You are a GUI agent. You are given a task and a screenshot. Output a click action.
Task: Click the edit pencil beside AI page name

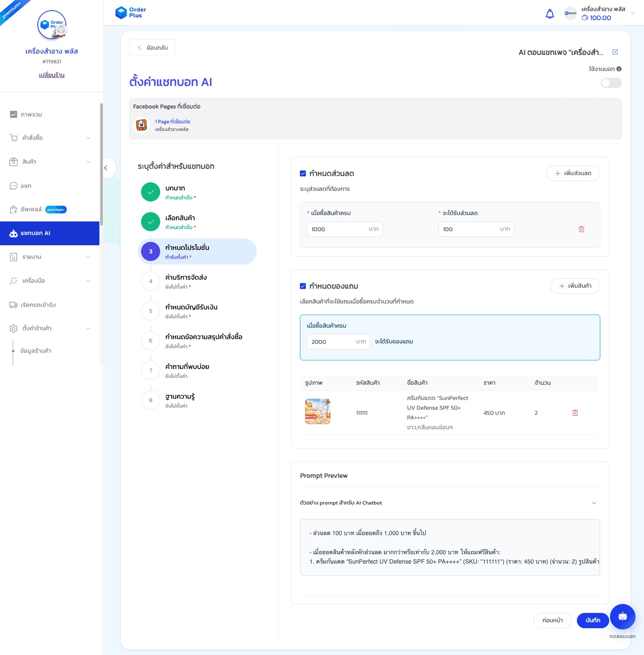(x=615, y=52)
